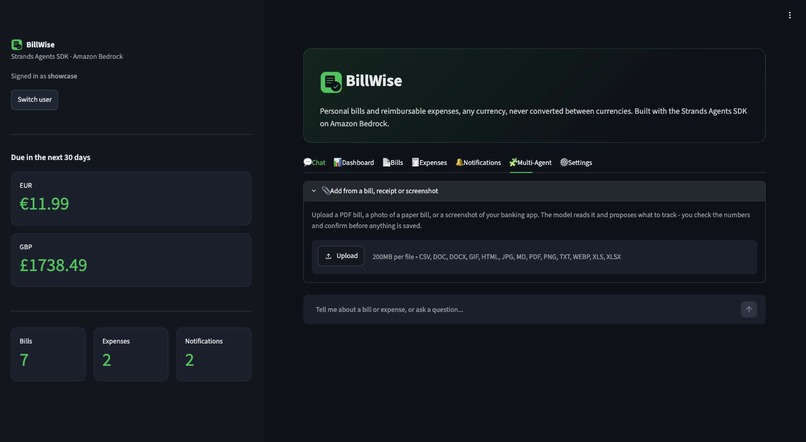Click the 'Add from a bill, receipt or screenshot' label

click(384, 191)
